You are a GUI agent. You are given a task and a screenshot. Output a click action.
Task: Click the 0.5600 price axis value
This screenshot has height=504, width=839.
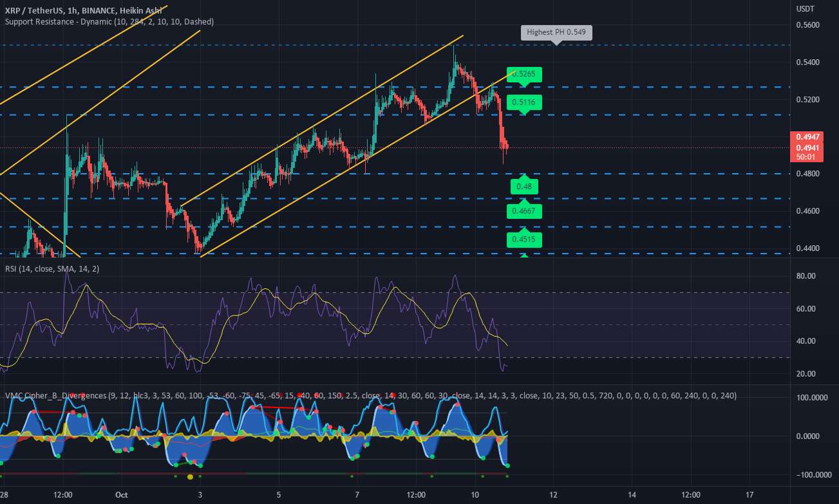(x=807, y=25)
